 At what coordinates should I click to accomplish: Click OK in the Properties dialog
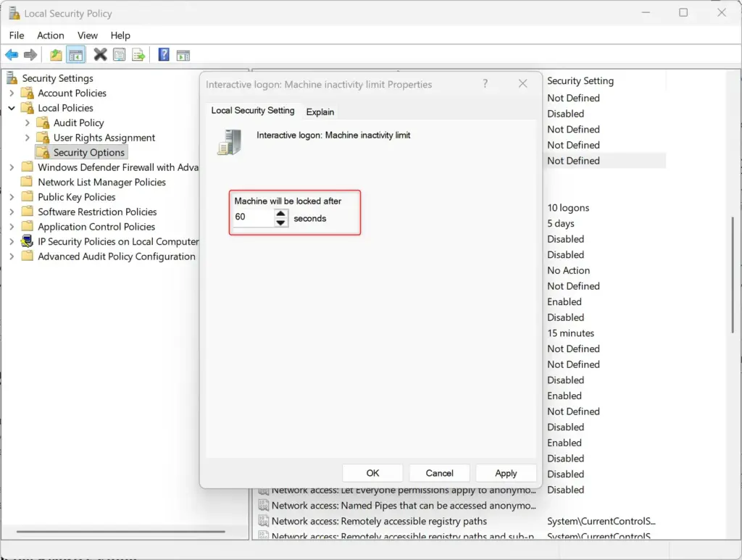tap(372, 473)
